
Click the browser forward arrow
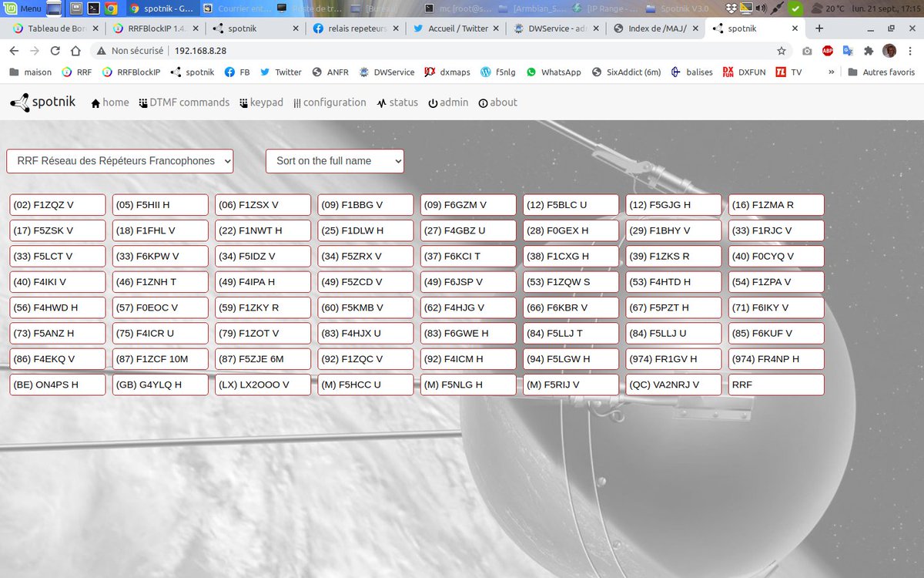click(35, 51)
